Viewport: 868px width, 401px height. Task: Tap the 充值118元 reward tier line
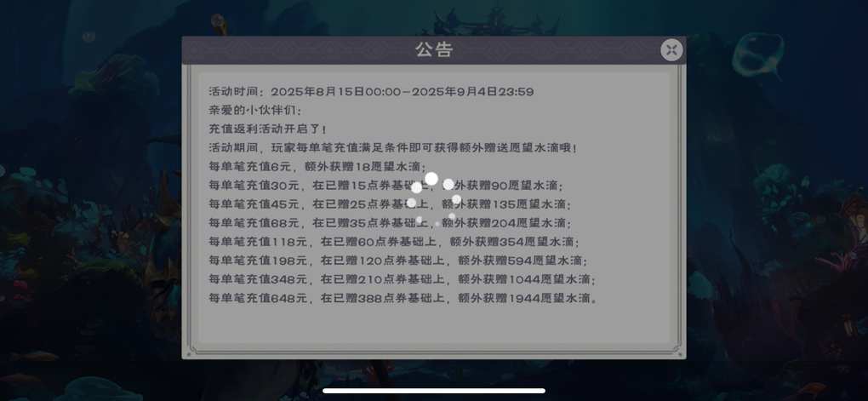[x=394, y=242]
